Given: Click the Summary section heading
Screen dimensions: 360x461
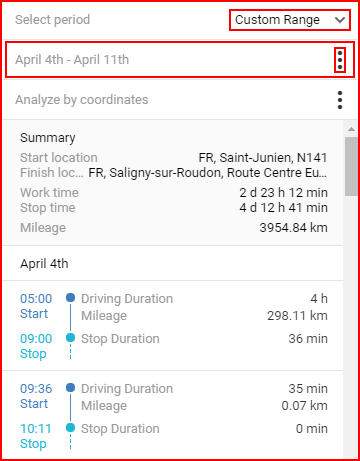Looking at the screenshot, I should click(x=48, y=138).
